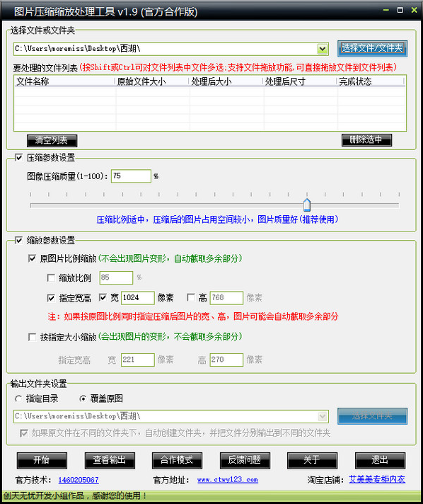Click the 退出 button
This screenshot has width=423, height=504.
381,460
